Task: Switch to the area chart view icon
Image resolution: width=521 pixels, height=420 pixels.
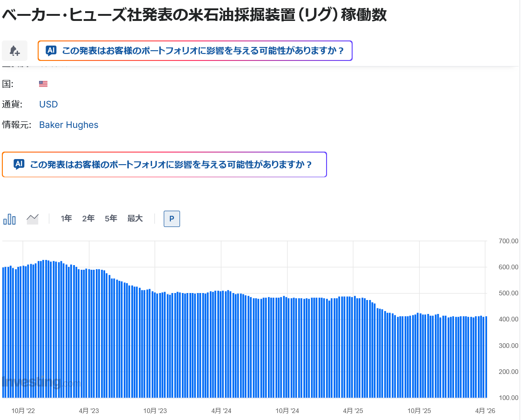Action: pyautogui.click(x=33, y=219)
